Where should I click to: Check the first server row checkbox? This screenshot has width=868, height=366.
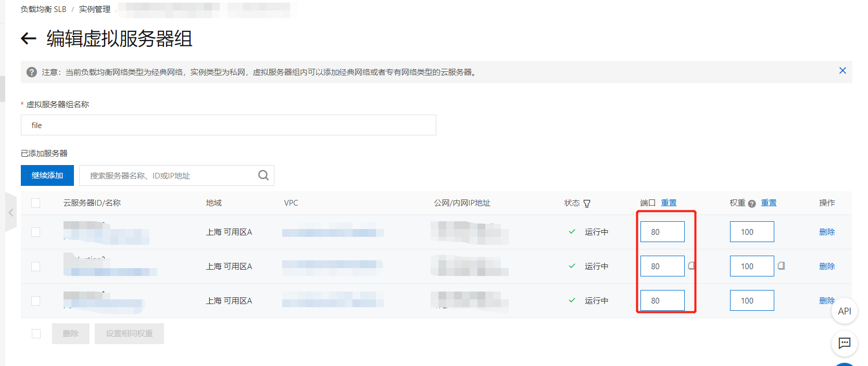[35, 232]
